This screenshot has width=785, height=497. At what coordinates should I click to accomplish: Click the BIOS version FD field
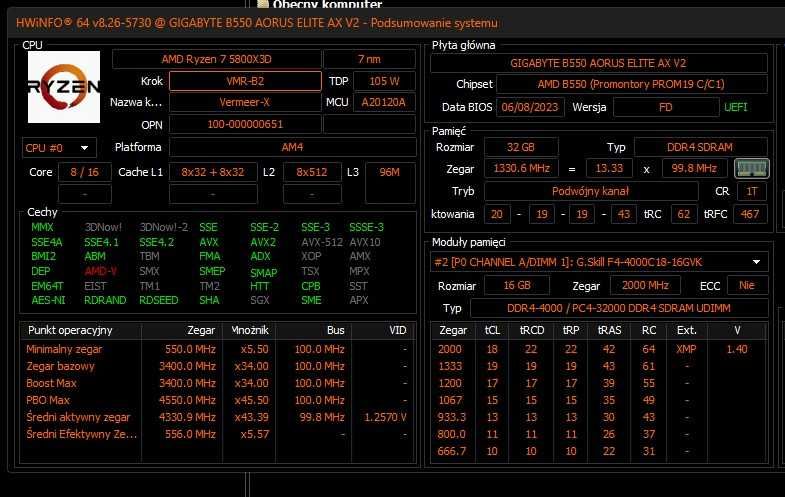click(x=666, y=107)
